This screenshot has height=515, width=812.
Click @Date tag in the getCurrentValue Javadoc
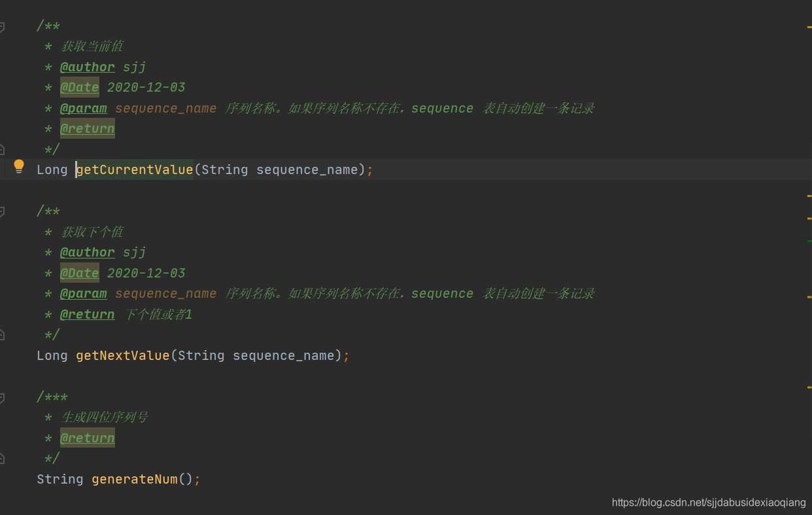click(x=80, y=88)
